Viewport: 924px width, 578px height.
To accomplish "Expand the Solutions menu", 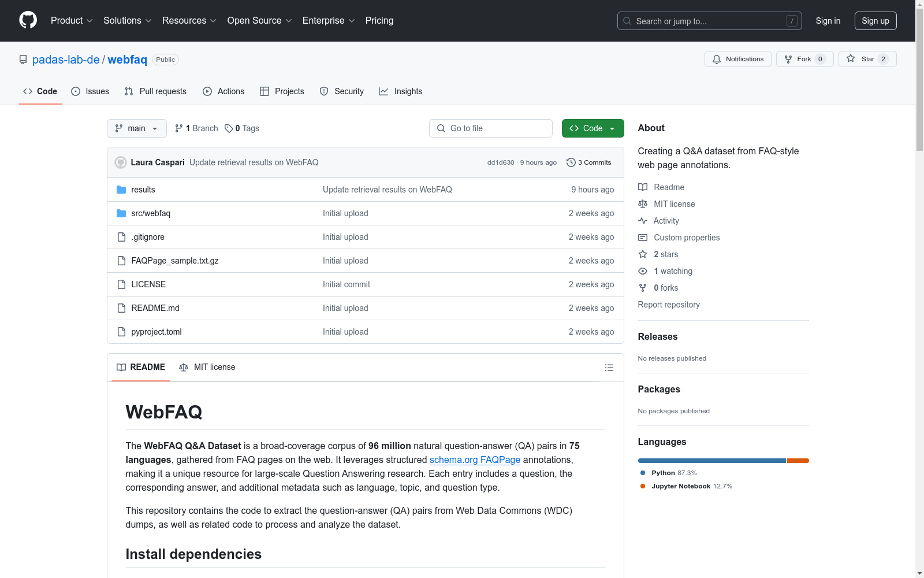I will pyautogui.click(x=128, y=21).
